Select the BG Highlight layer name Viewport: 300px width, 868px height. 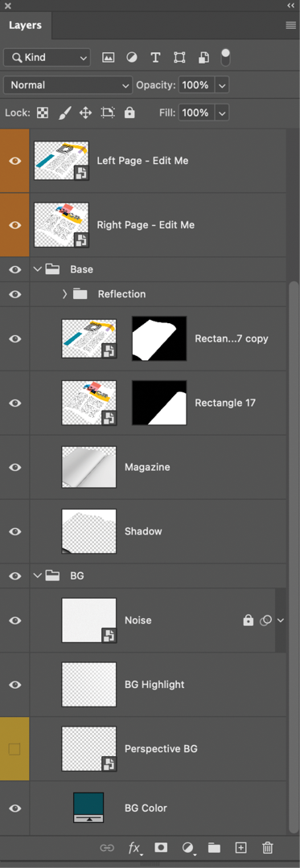coord(154,685)
